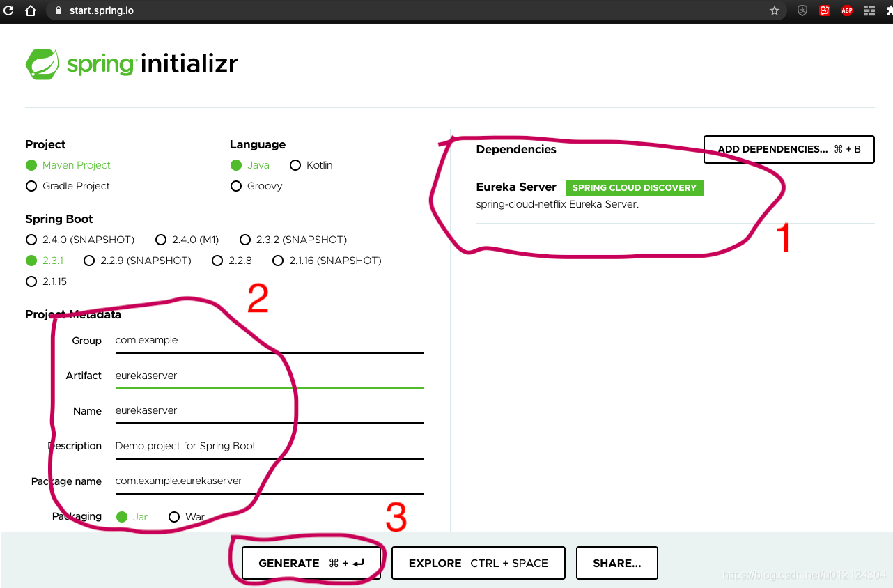Click the Name field

click(x=269, y=410)
